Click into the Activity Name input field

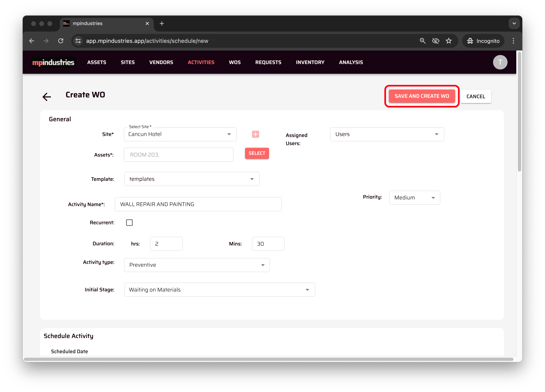pyautogui.click(x=198, y=204)
